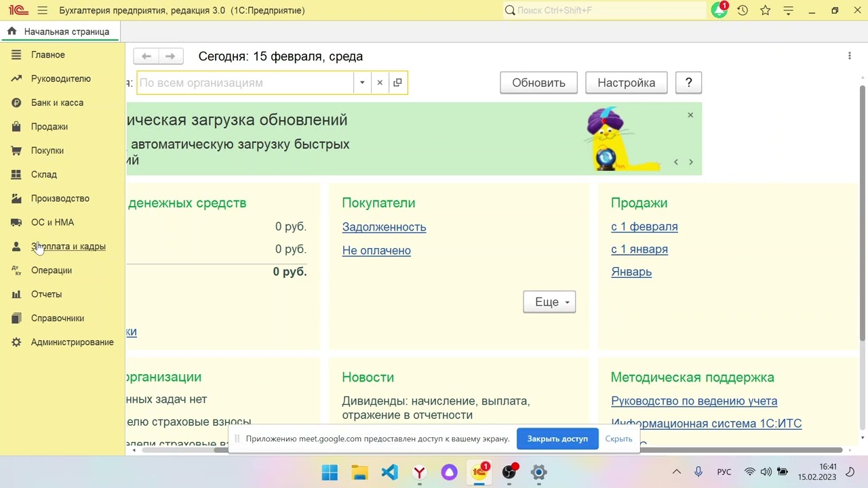Viewport: 868px width, 488px height.
Task: Open Склад section
Action: [44, 174]
